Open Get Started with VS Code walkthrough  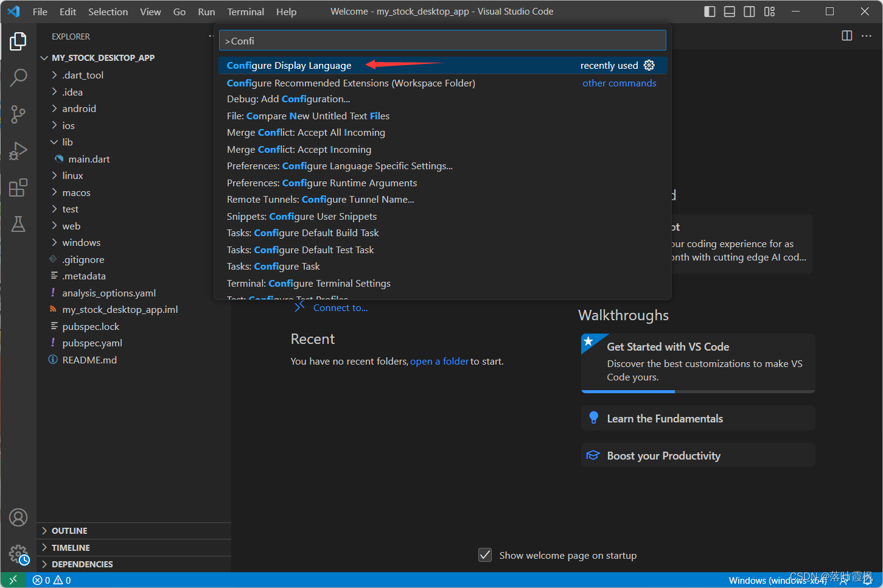click(698, 363)
